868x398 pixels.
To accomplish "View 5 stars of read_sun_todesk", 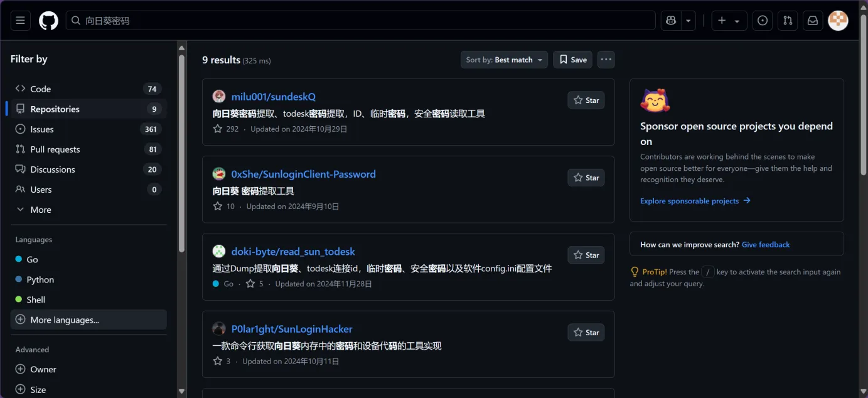I will 255,284.
